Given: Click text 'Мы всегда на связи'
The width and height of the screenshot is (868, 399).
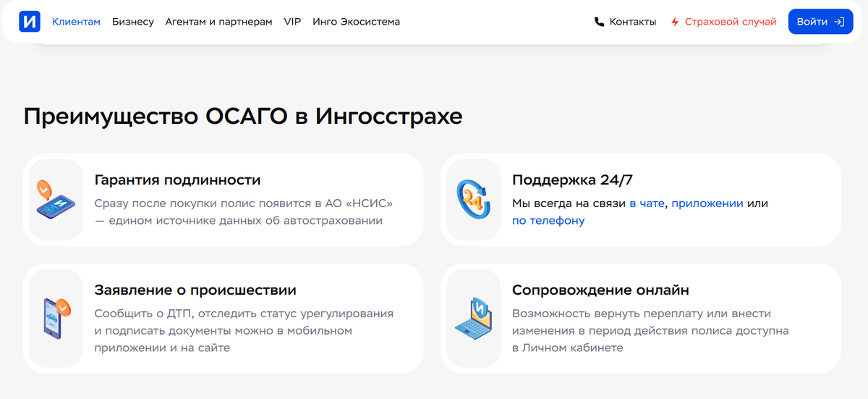Looking at the screenshot, I should 569,203.
